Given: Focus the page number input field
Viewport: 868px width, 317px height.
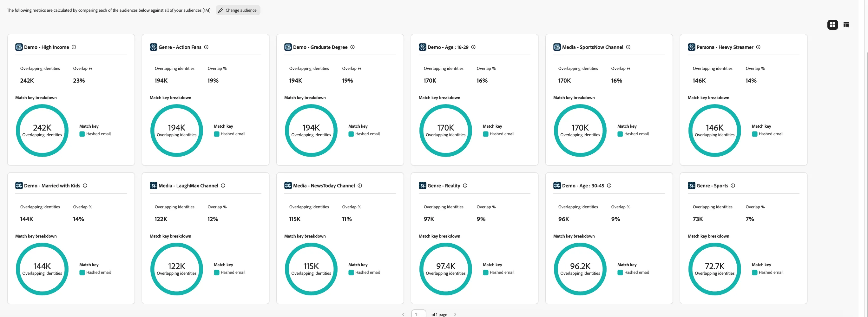Looking at the screenshot, I should pos(418,314).
